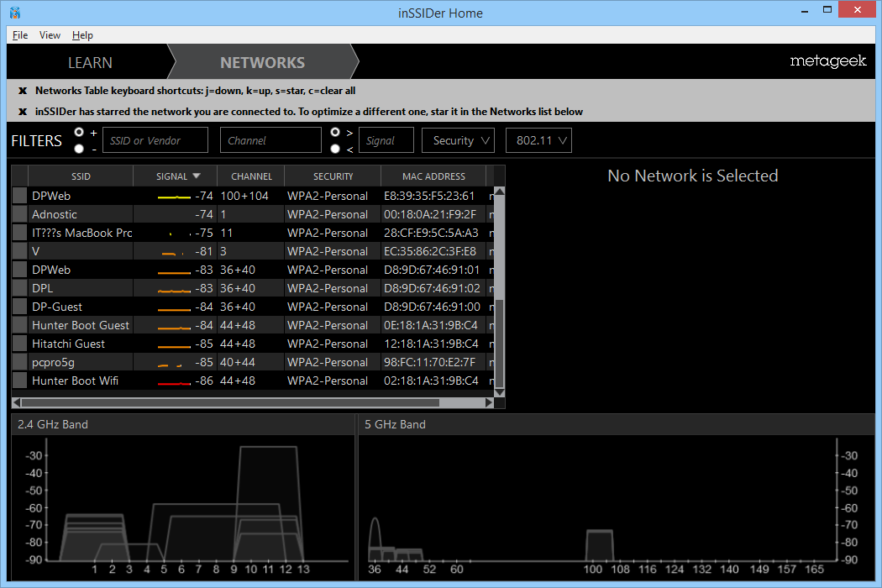Dismiss the keyboard shortcuts notice

pyautogui.click(x=23, y=91)
